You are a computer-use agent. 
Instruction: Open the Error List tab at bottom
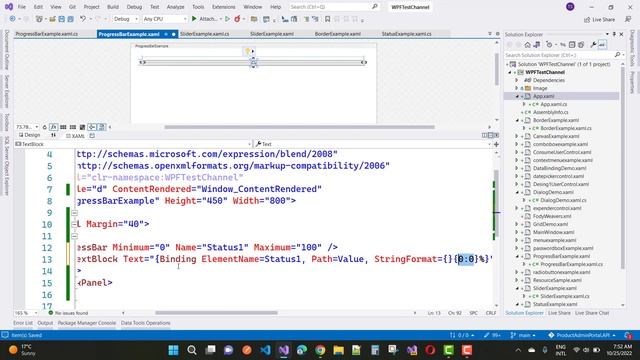click(23, 323)
